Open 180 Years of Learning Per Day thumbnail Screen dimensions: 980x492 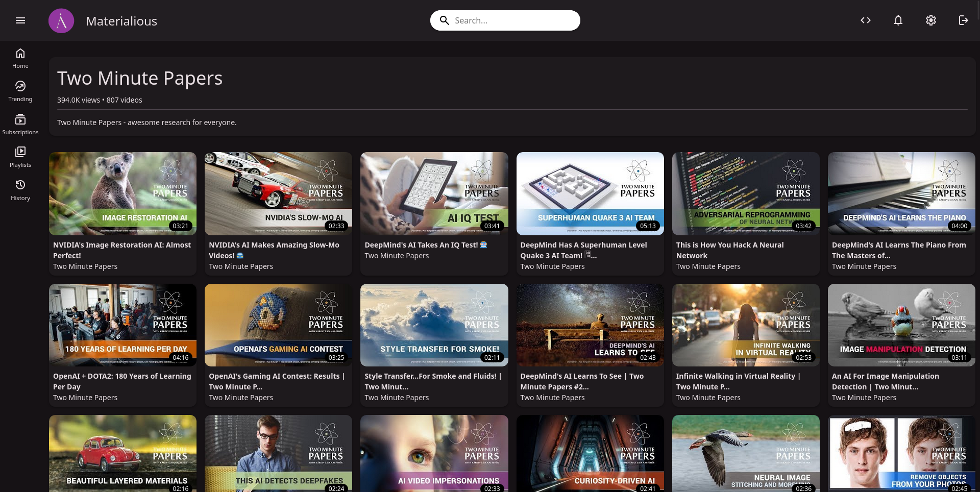pos(122,325)
